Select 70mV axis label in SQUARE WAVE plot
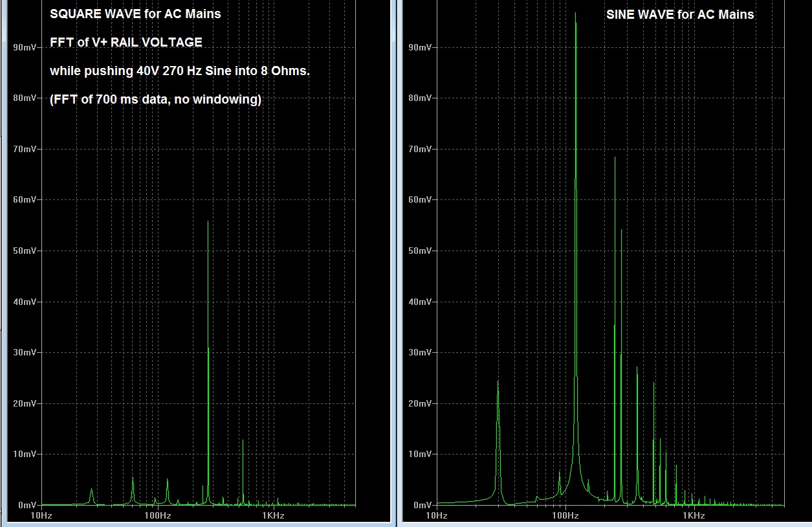Viewport: 812px width, 527px height. (23, 149)
